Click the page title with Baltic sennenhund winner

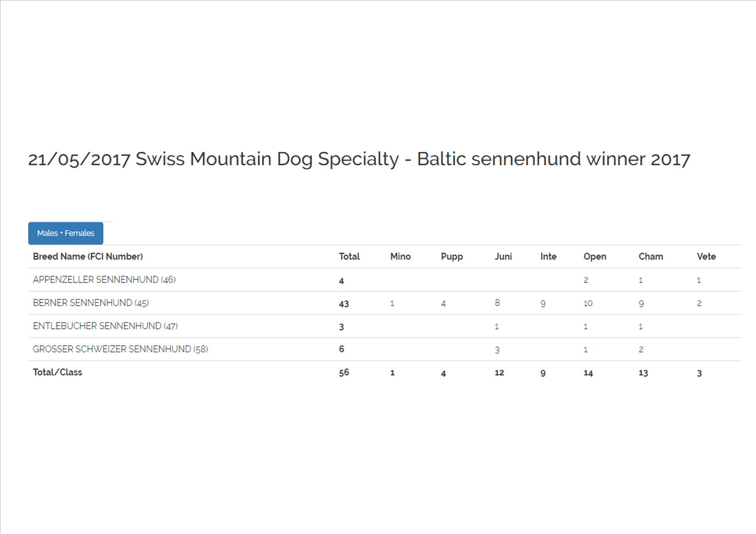point(359,159)
